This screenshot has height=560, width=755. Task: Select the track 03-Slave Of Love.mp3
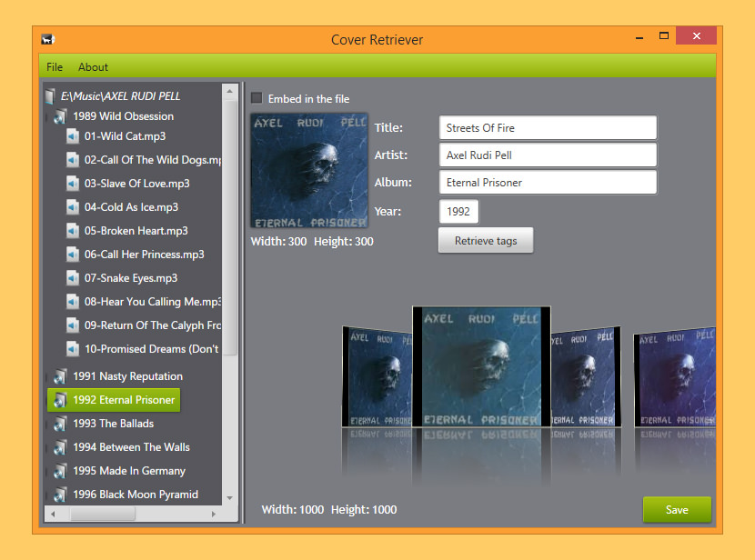136,184
